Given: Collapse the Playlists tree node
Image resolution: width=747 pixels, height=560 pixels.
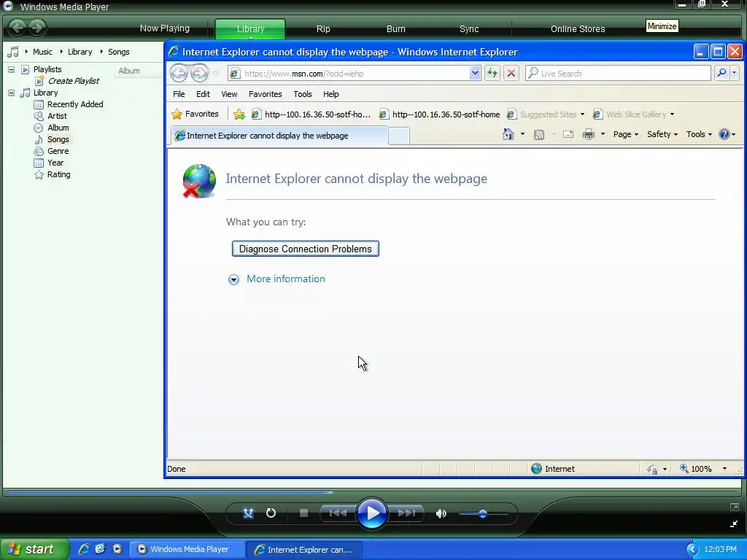Looking at the screenshot, I should pyautogui.click(x=11, y=69).
